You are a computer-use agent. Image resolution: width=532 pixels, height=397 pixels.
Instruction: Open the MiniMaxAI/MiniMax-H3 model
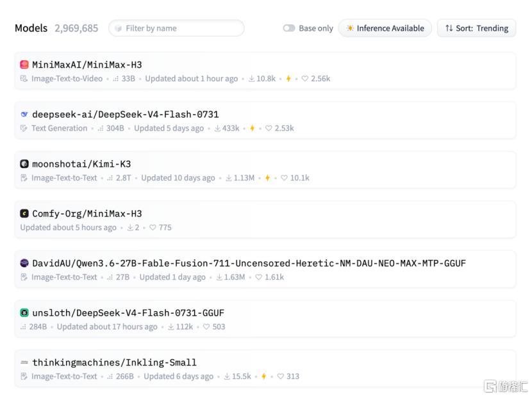coord(87,65)
